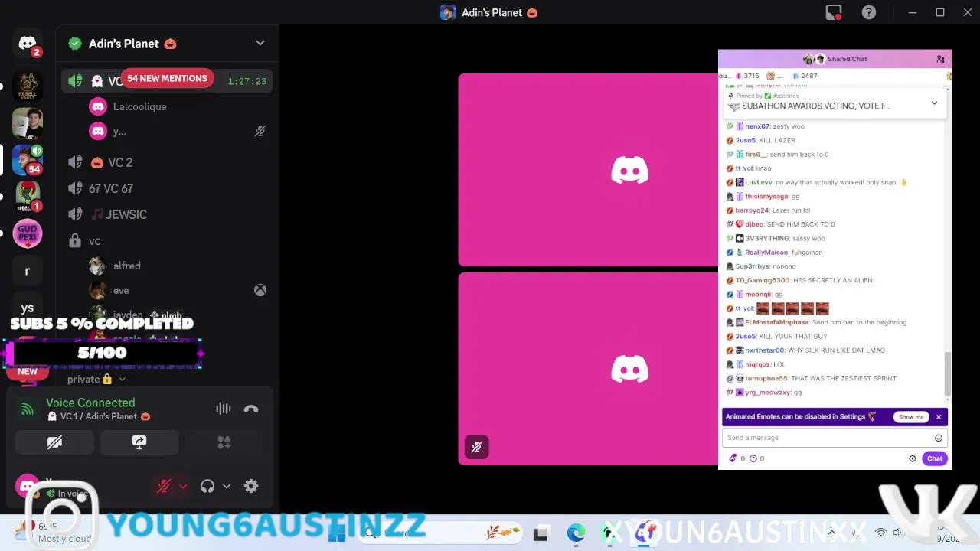Open Microsoft Edge from the taskbar
This screenshot has width=980, height=551.
tap(576, 533)
